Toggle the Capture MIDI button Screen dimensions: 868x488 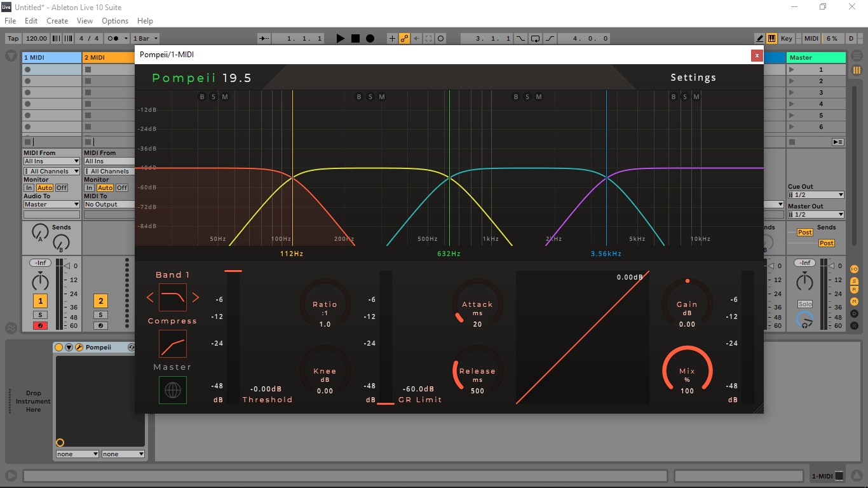429,38
